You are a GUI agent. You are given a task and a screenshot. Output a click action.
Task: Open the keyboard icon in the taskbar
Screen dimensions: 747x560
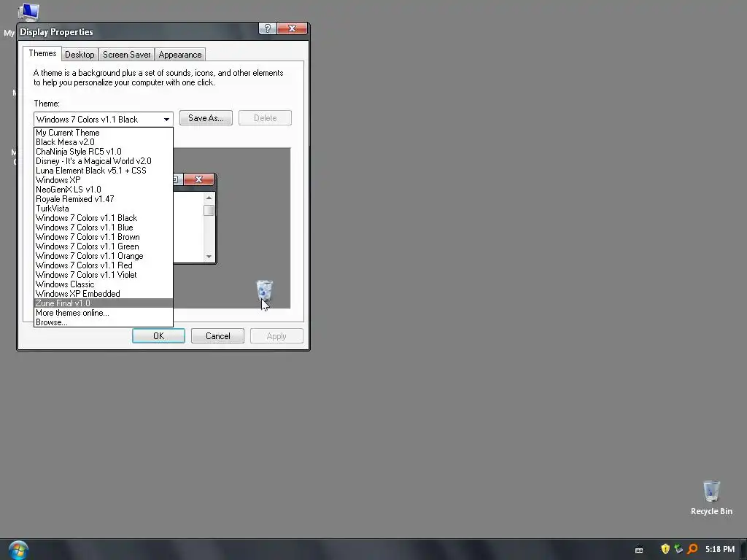(639, 550)
